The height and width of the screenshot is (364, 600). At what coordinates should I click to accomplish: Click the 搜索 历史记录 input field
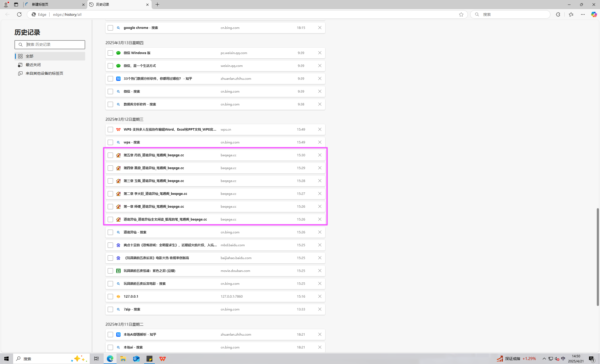(x=50, y=45)
